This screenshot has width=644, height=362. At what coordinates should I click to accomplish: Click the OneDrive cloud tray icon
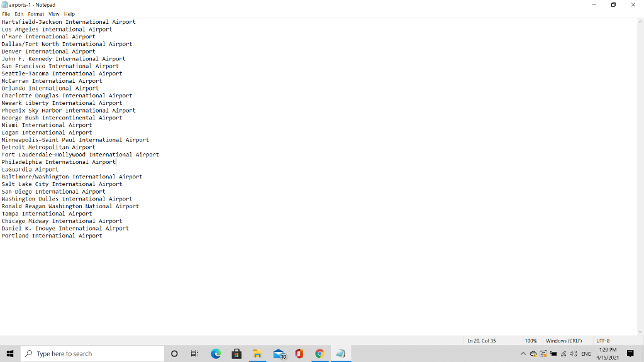pos(533,354)
